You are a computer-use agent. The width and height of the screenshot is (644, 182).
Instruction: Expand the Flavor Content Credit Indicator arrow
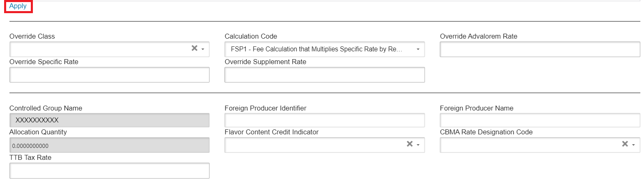[x=418, y=145]
